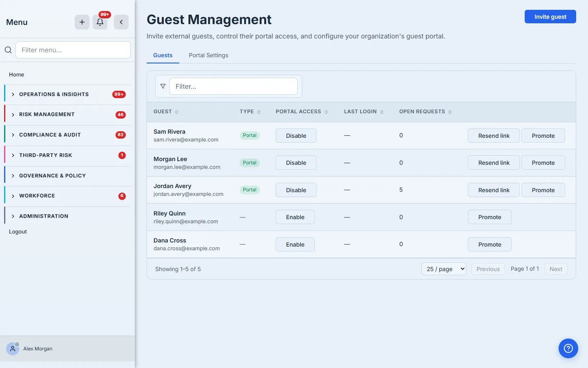Resend link to Morgan Lee
The width and height of the screenshot is (588, 368).
(x=494, y=163)
